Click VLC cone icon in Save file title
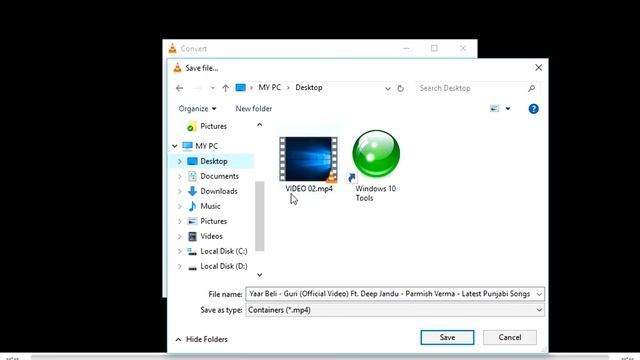 pyautogui.click(x=177, y=68)
